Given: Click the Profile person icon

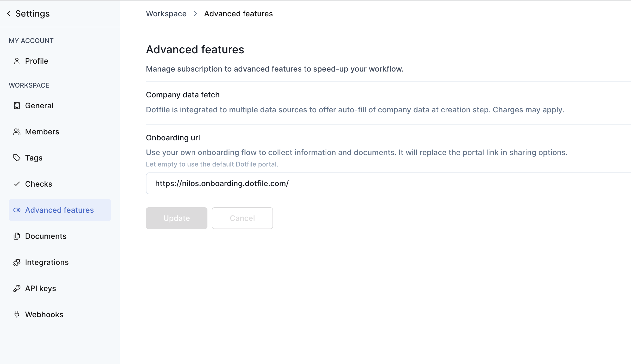Looking at the screenshot, I should pos(17,61).
